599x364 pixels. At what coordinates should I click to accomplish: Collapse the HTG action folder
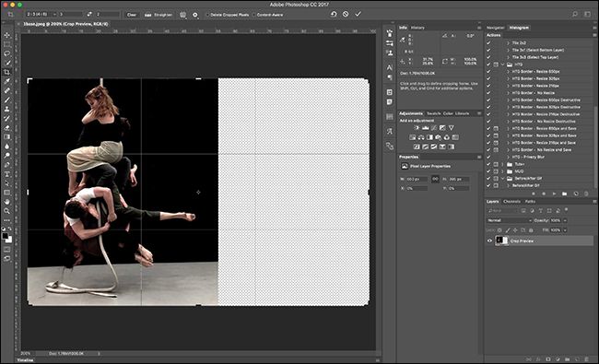(503, 65)
